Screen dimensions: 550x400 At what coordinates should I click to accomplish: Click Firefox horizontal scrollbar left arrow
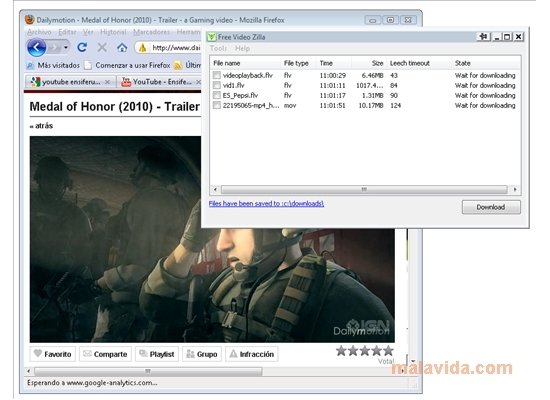coord(29,371)
